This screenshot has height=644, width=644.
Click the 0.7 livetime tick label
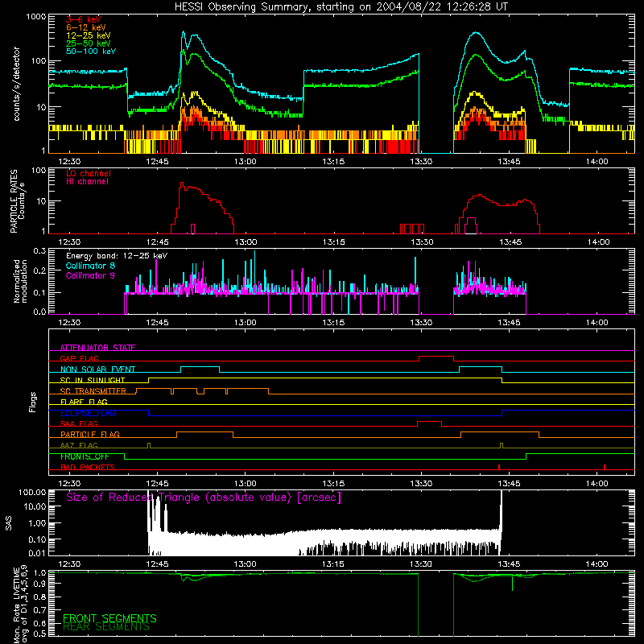39,609
